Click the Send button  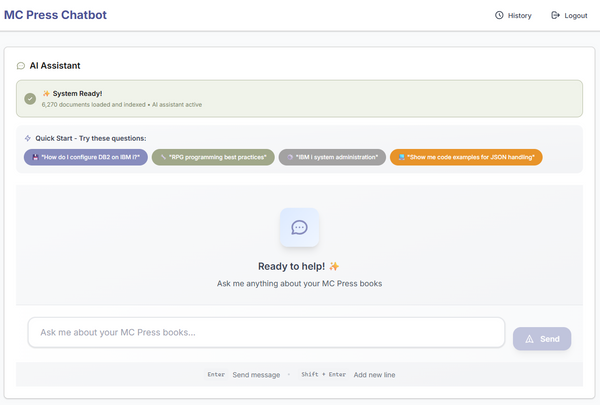[542, 339]
